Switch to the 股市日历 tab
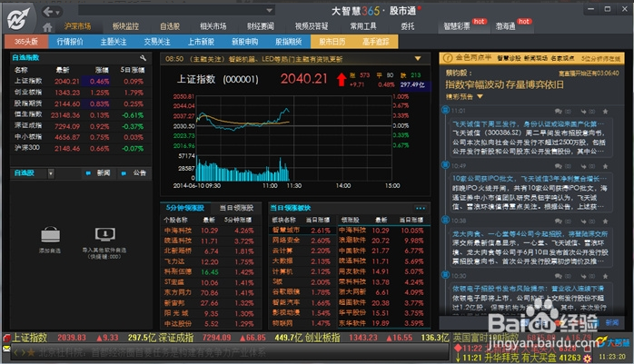Viewport: 634px width, 364px height. [x=332, y=42]
